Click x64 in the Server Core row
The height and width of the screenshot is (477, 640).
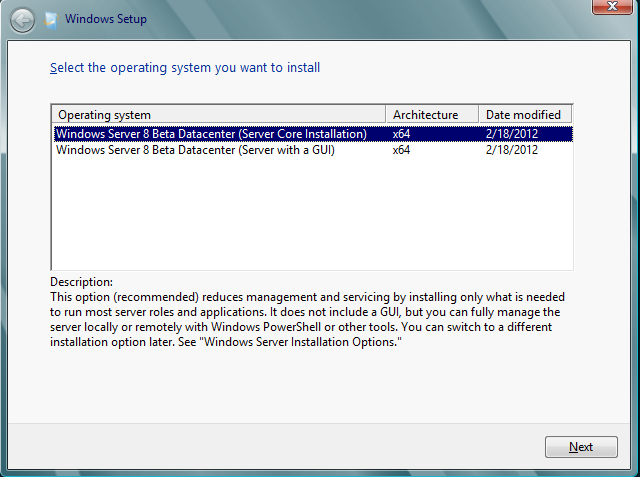point(401,134)
